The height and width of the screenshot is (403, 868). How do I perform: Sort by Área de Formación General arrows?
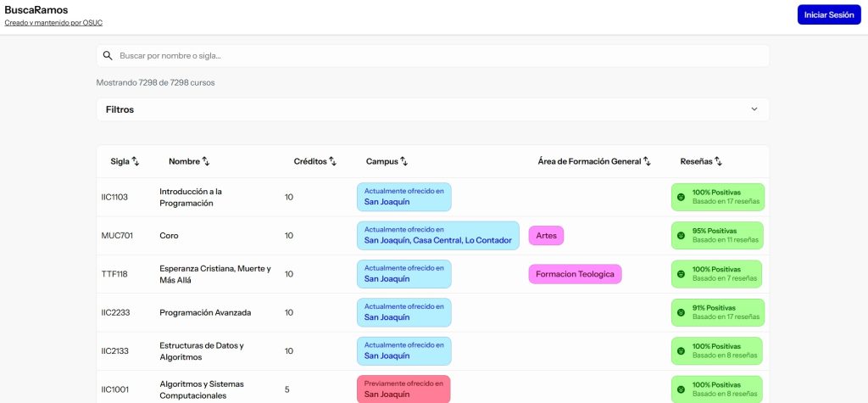(x=647, y=161)
